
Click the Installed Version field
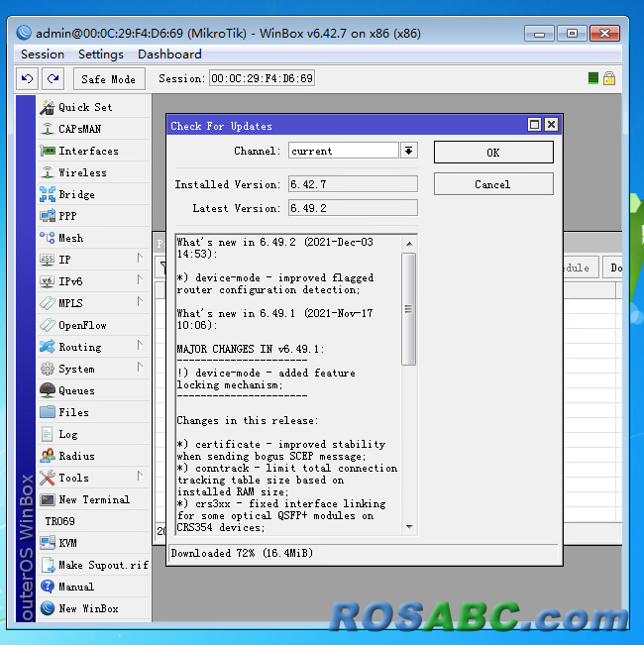point(353,184)
